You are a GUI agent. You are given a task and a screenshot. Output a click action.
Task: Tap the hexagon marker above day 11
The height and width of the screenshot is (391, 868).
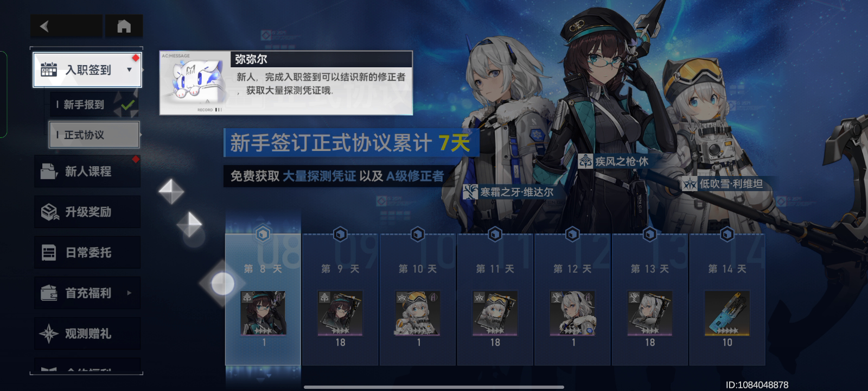pyautogui.click(x=495, y=234)
